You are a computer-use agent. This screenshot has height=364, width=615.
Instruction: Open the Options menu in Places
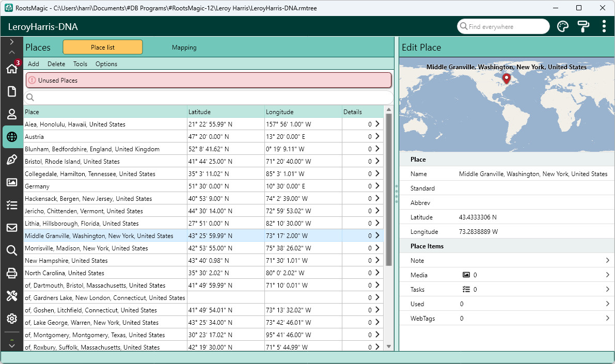pos(106,64)
